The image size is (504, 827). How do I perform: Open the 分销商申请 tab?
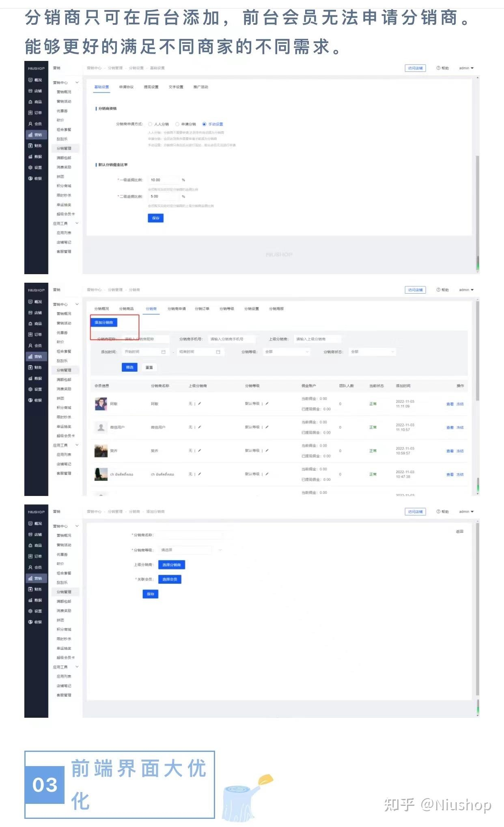(177, 309)
